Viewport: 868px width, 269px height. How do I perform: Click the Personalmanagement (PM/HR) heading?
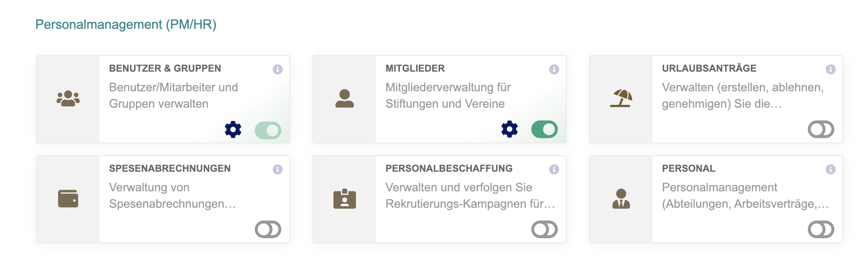pos(126,24)
